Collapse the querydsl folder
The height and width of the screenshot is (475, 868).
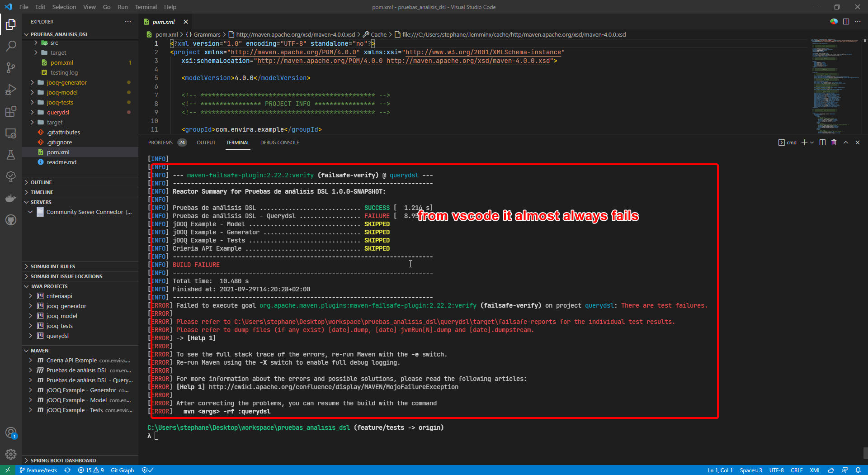[x=59, y=112]
